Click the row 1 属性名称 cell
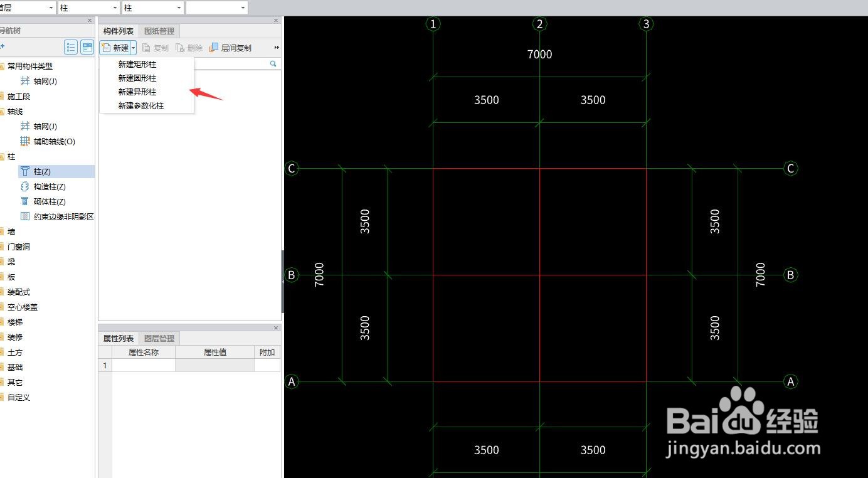Screen dimensions: 868x478 [144, 365]
